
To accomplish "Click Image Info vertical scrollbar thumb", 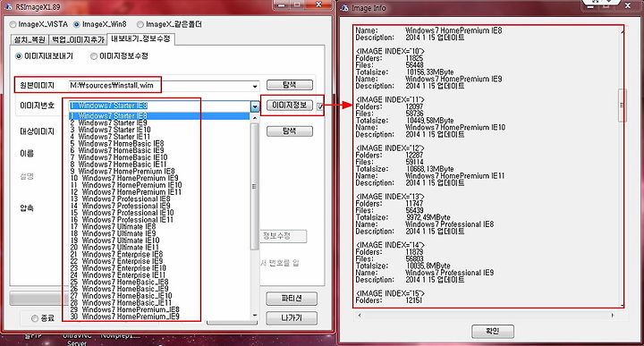I will coord(622,105).
